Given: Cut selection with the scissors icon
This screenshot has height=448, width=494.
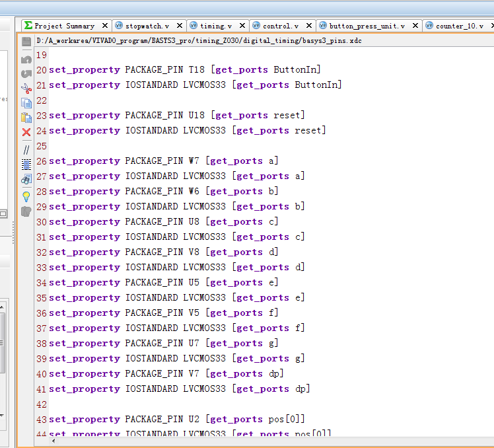Looking at the screenshot, I should pyautogui.click(x=26, y=88).
